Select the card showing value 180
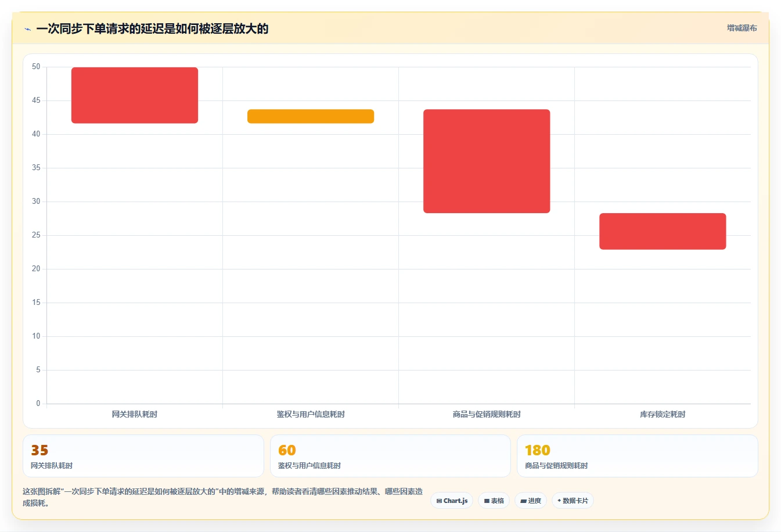The image size is (781, 532). point(638,456)
